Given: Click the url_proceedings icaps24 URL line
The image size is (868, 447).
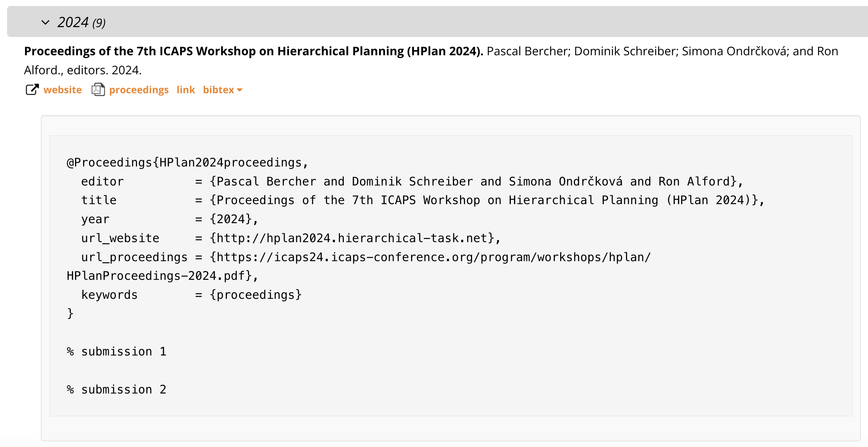Looking at the screenshot, I should [x=366, y=257].
